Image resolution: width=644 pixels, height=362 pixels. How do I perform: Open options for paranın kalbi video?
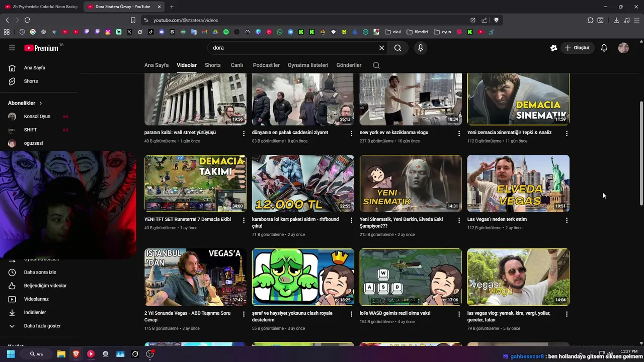coord(244,133)
